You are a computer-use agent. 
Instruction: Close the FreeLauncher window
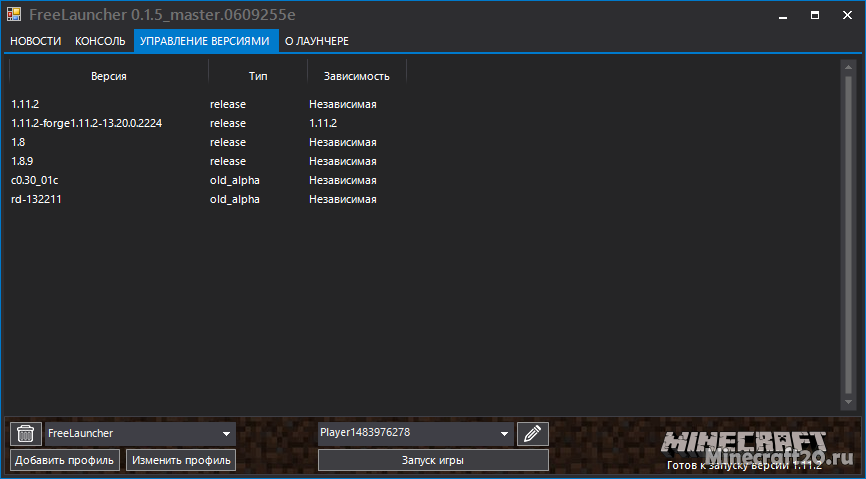[847, 15]
